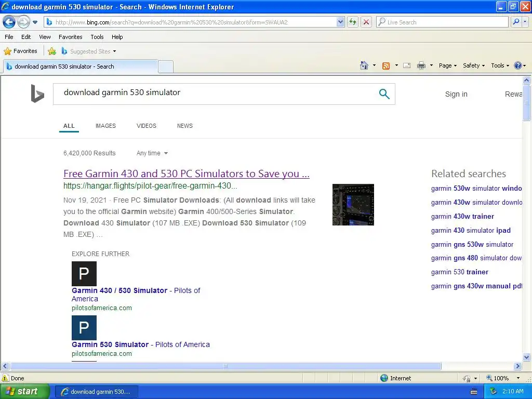
Task: Expand Home button dropdown arrow
Action: coord(374,65)
